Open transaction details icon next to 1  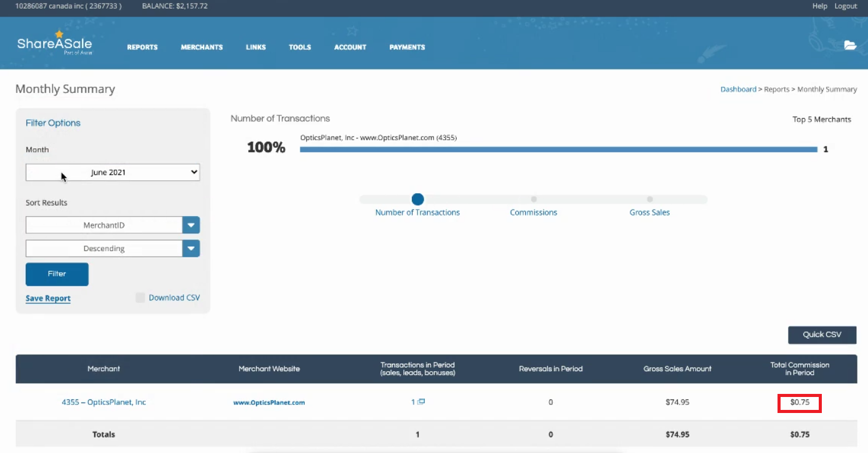coord(422,402)
